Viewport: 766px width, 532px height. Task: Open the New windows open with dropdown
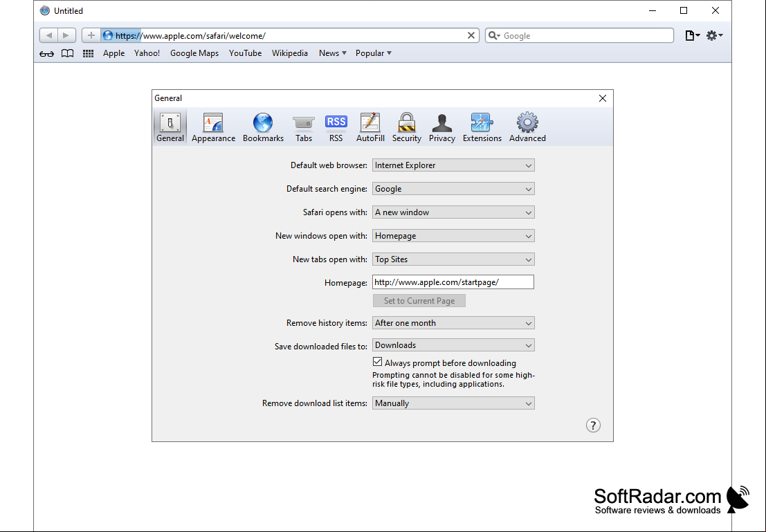tap(453, 235)
